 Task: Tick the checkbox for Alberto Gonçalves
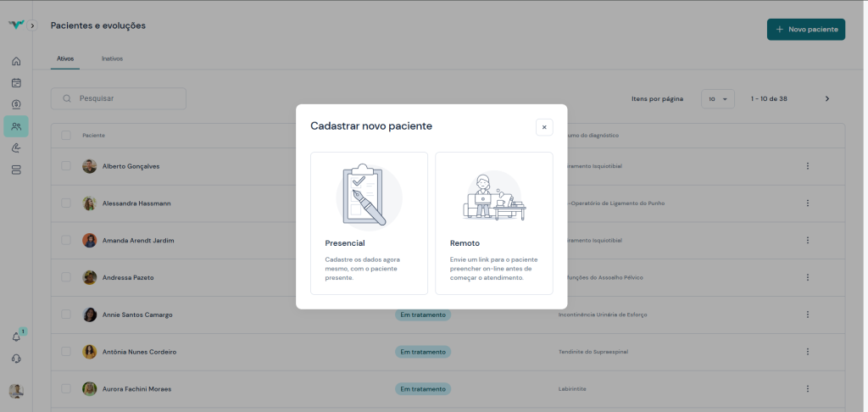(x=66, y=166)
